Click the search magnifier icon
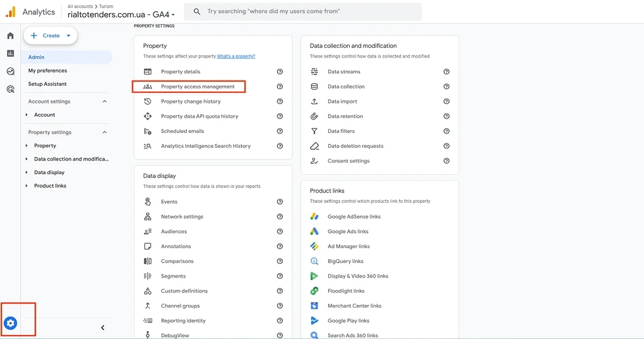The height and width of the screenshot is (339, 644). [197, 12]
